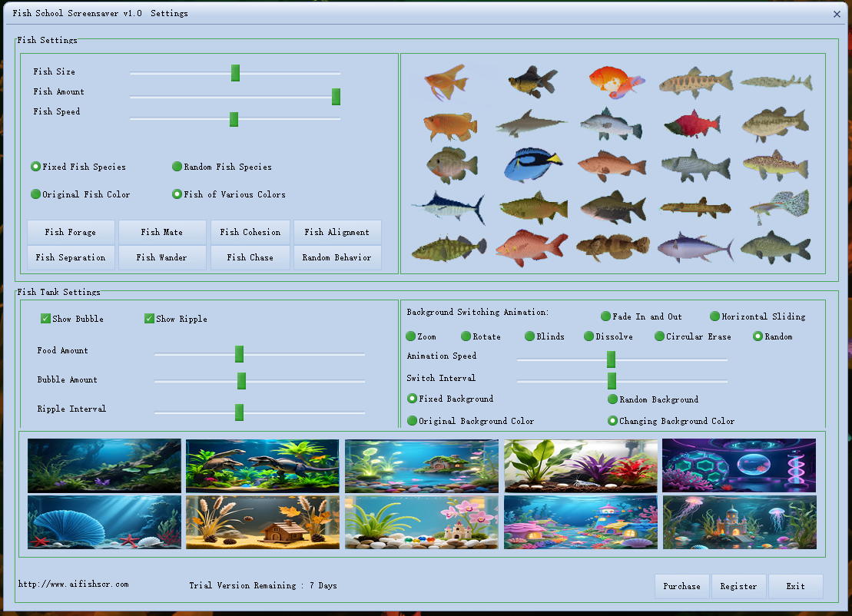Adjust the Fish Amount slider
852x616 pixels.
(336, 97)
